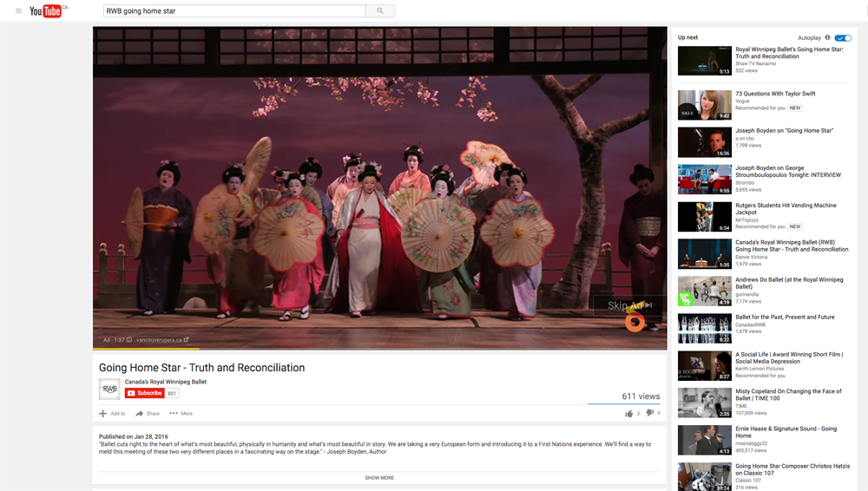Open Royal Winnipeg Ballet's Going Home Star thumbnail
This screenshot has height=491, width=868.
coord(705,61)
